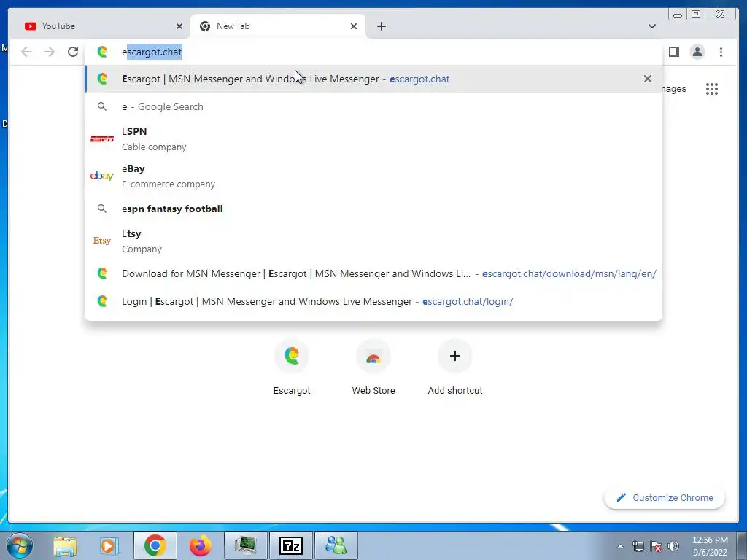Click the Chrome taskbar icon
The height and width of the screenshot is (560, 747).
tap(155, 545)
